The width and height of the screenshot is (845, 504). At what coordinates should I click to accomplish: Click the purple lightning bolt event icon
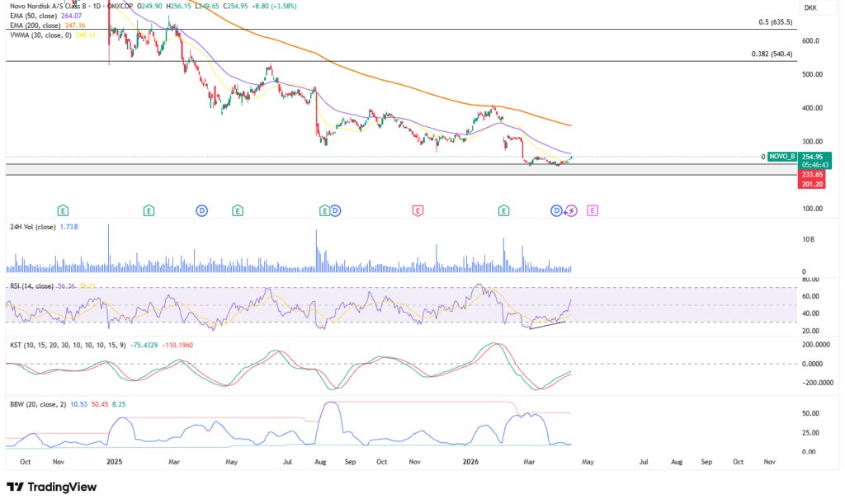[570, 211]
